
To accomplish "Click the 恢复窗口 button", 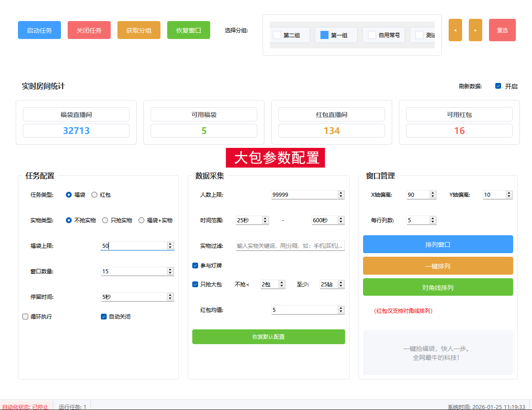I will 189,30.
